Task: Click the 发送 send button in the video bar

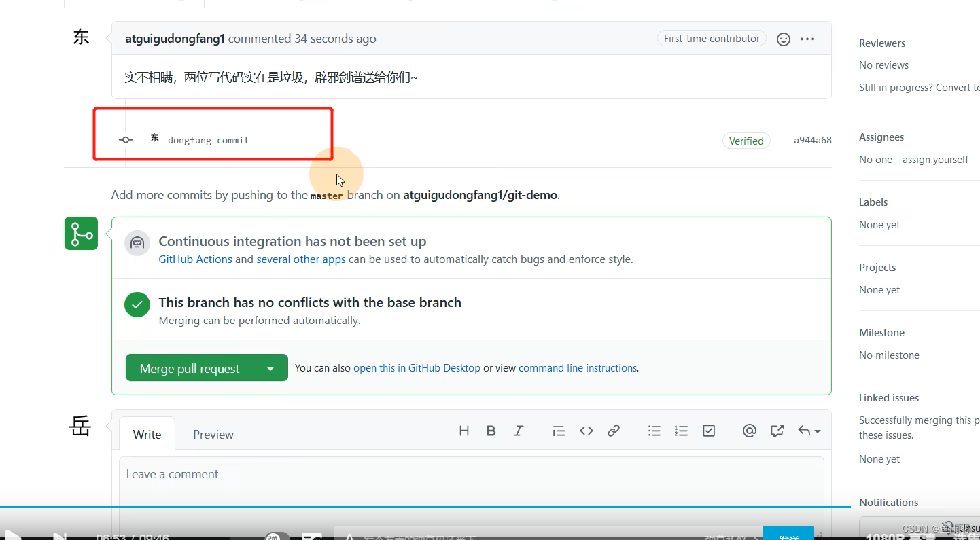Action: (788, 534)
